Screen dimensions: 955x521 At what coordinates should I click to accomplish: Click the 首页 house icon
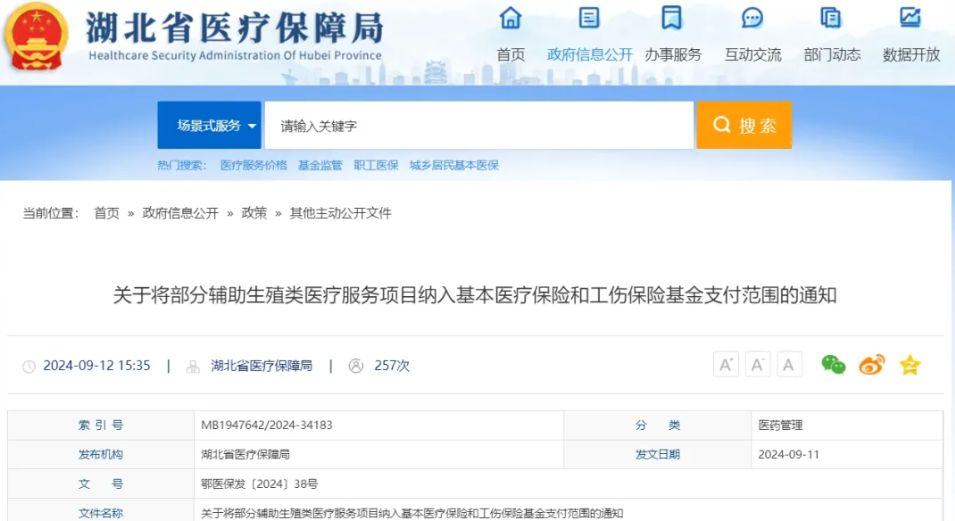point(510,18)
